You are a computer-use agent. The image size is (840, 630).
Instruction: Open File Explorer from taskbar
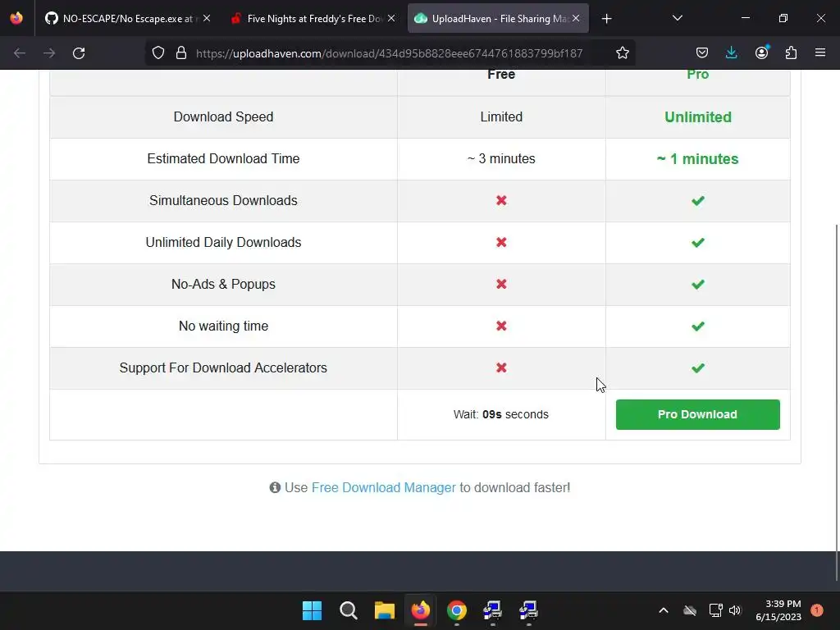[384, 610]
